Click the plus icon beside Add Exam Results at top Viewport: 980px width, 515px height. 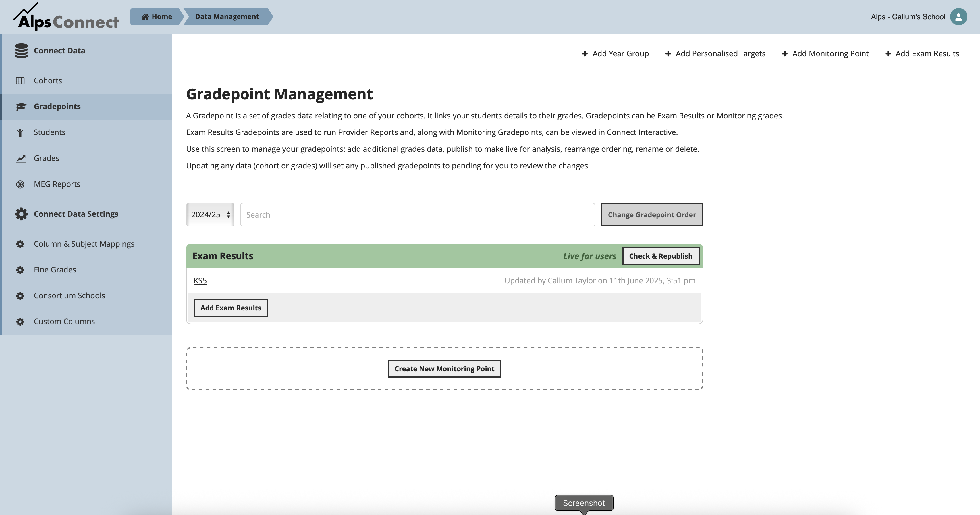[888, 54]
